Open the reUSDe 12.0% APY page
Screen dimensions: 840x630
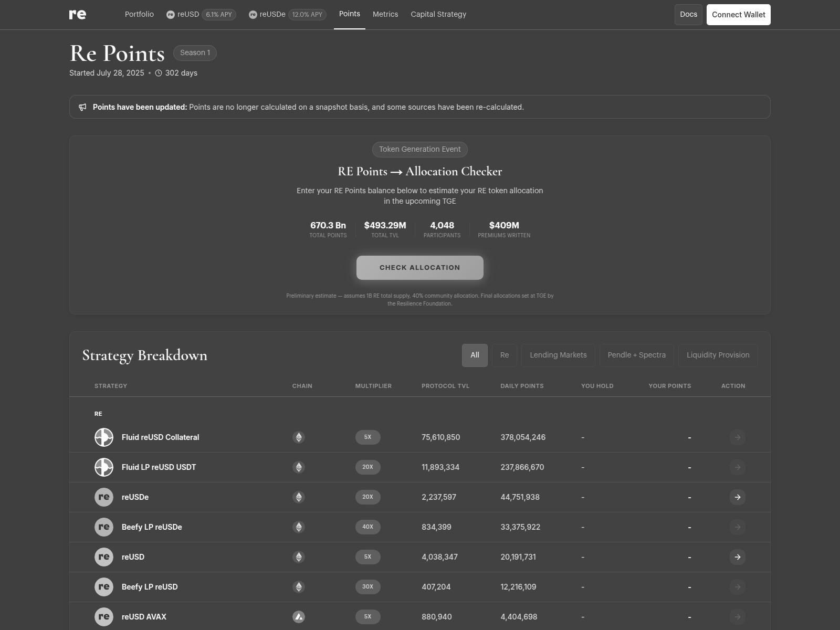(x=287, y=15)
